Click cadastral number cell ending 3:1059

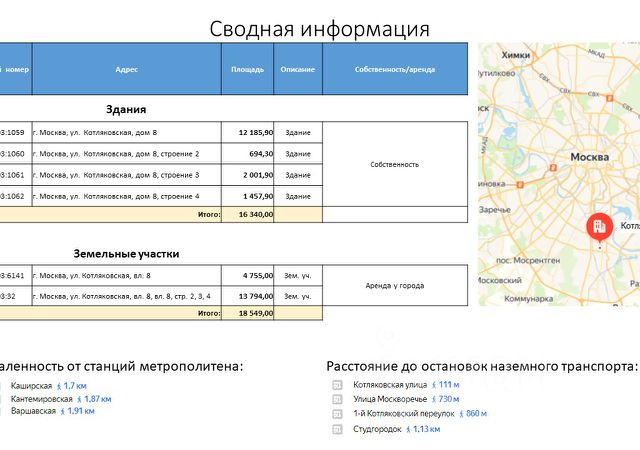point(16,132)
